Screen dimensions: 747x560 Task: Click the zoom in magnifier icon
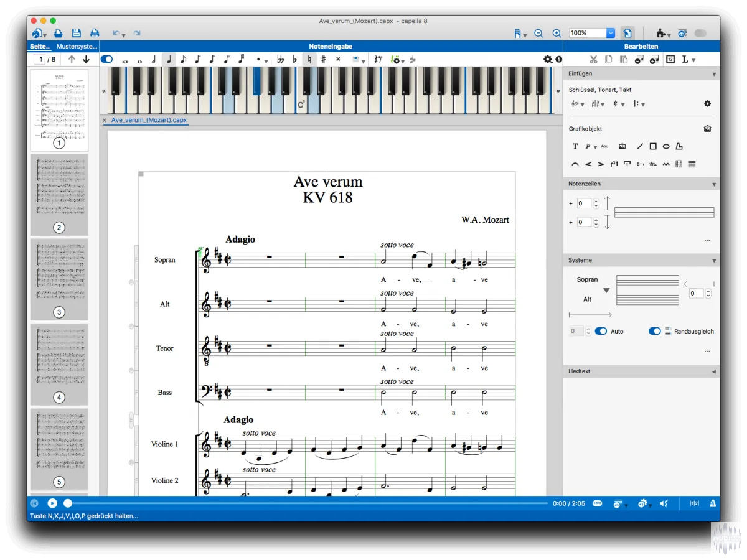[557, 33]
